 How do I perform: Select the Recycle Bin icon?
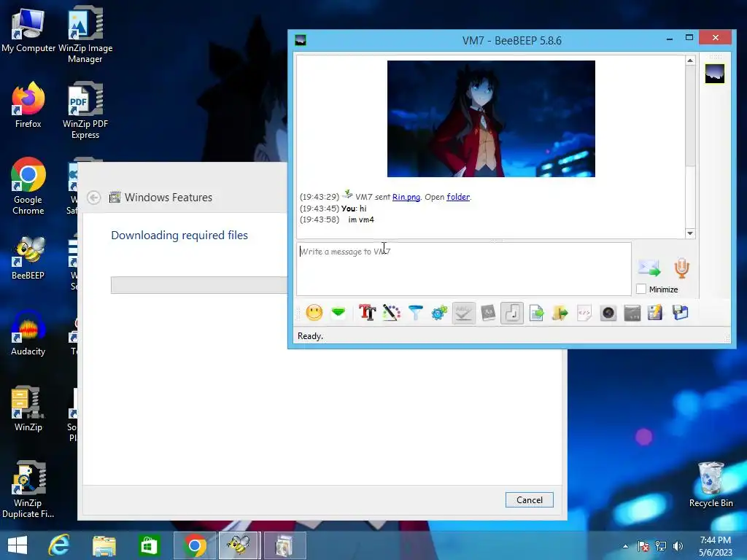click(711, 485)
